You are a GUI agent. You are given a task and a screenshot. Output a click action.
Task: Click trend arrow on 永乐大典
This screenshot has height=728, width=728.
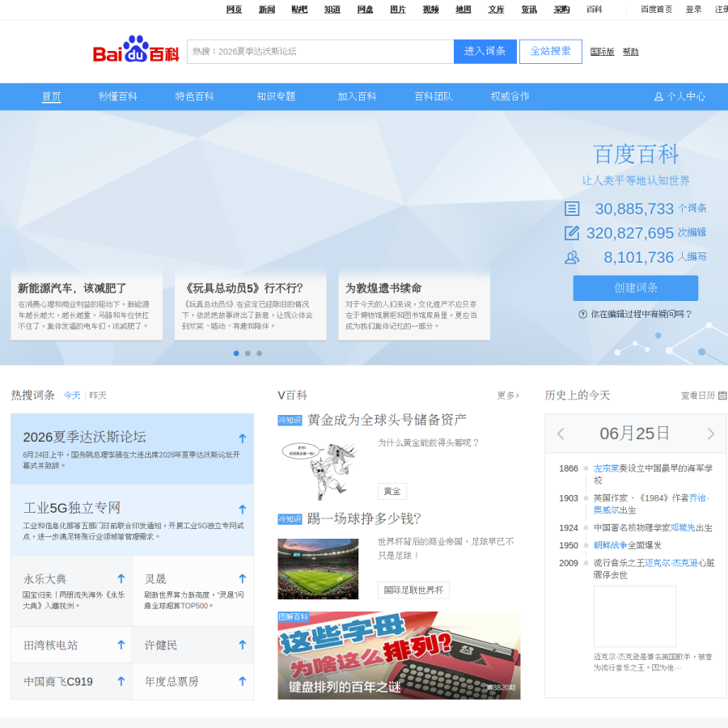pos(121,578)
